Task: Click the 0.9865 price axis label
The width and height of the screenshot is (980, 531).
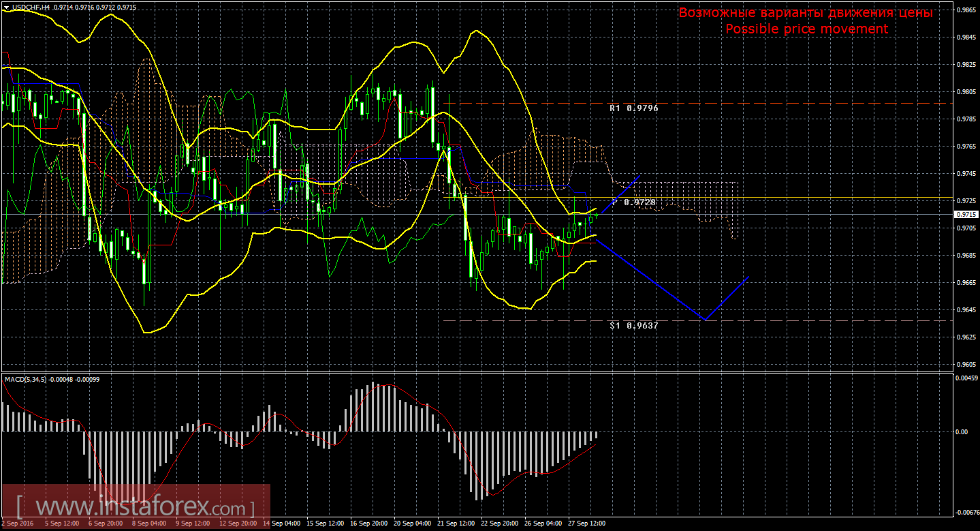Action: pos(965,10)
